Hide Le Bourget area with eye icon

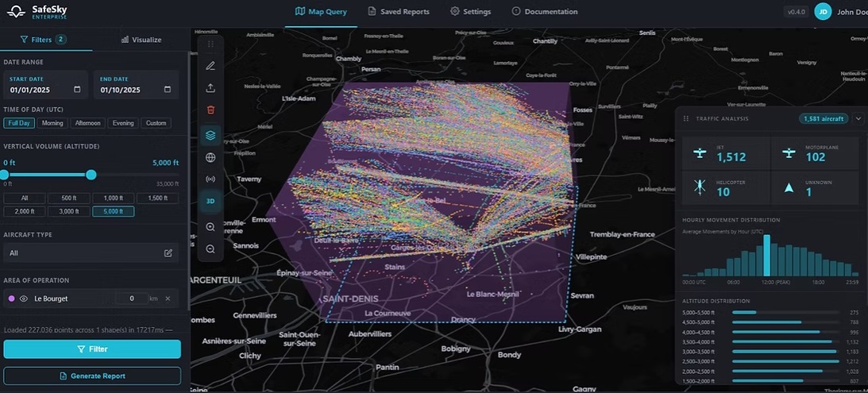(x=24, y=299)
